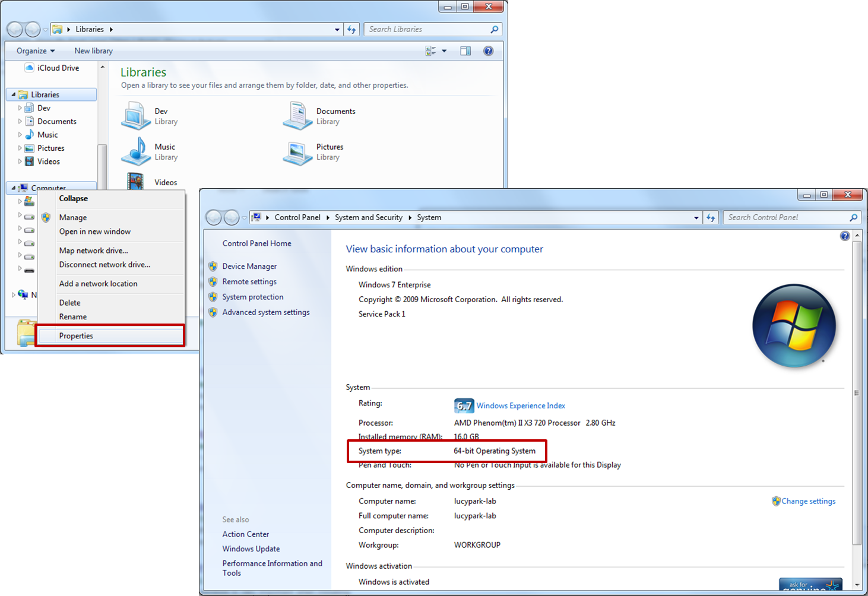
Task: Open address bar history dropdown in Libraries
Action: click(337, 29)
